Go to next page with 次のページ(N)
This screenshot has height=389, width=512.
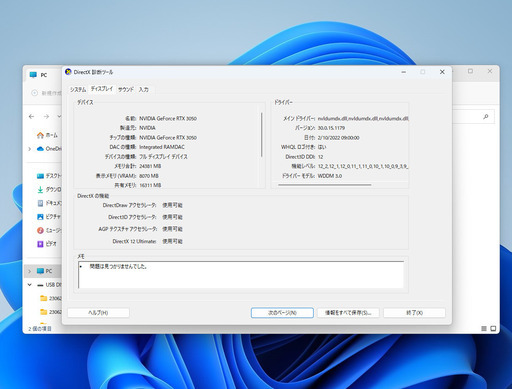[282, 313]
